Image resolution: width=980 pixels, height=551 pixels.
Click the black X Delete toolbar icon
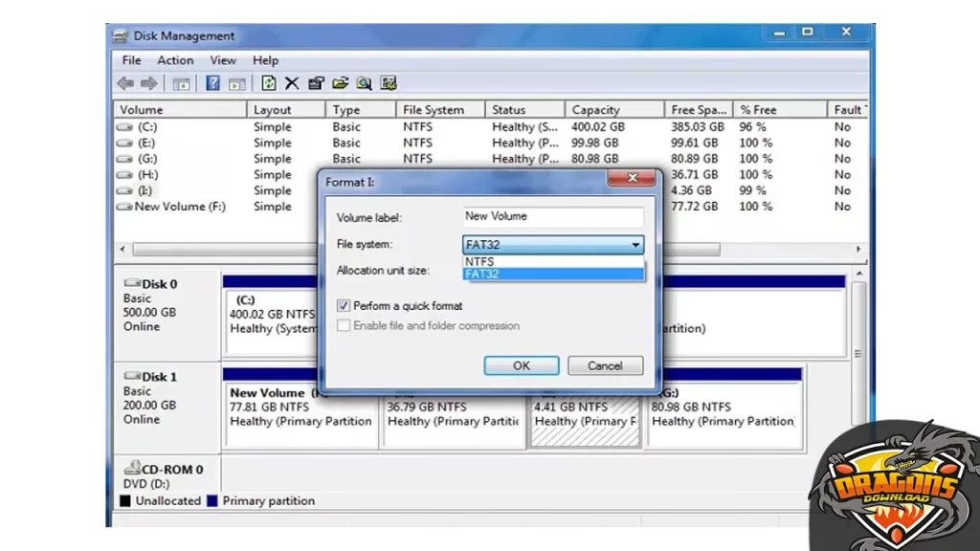click(292, 84)
